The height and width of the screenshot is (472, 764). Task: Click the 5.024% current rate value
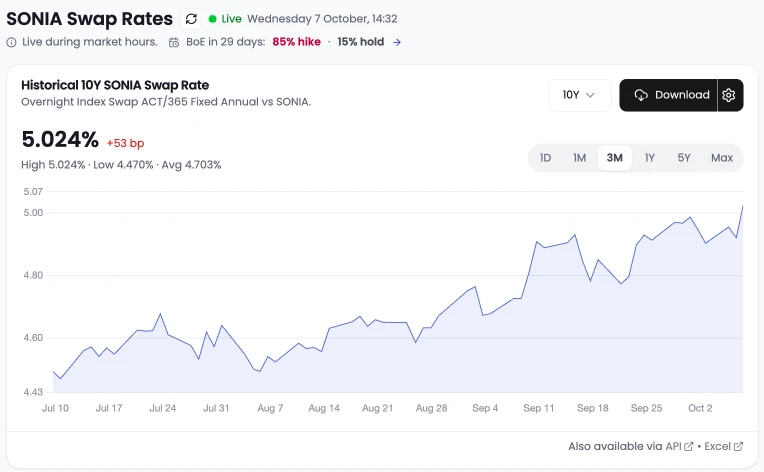tap(60, 140)
